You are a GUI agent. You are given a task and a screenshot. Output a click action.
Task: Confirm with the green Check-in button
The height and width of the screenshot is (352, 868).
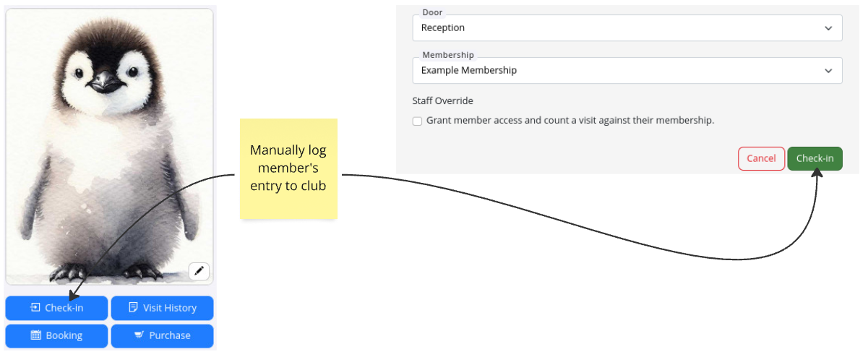815,158
